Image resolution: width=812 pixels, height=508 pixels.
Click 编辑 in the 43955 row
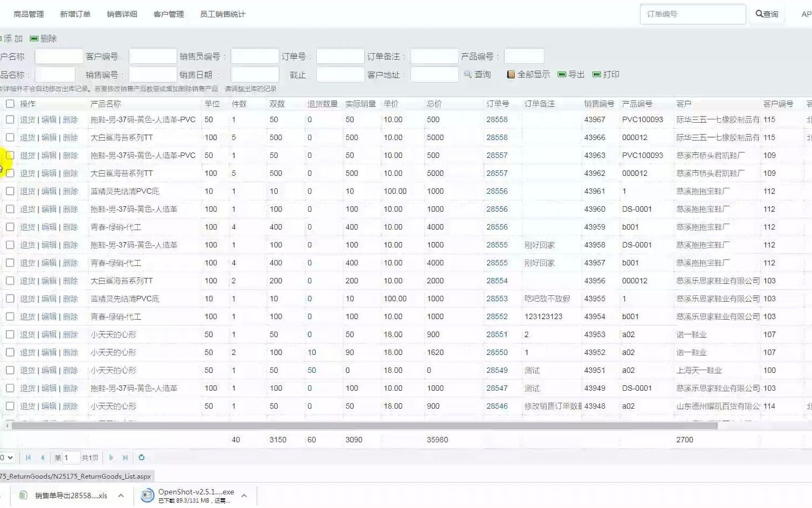click(49, 299)
